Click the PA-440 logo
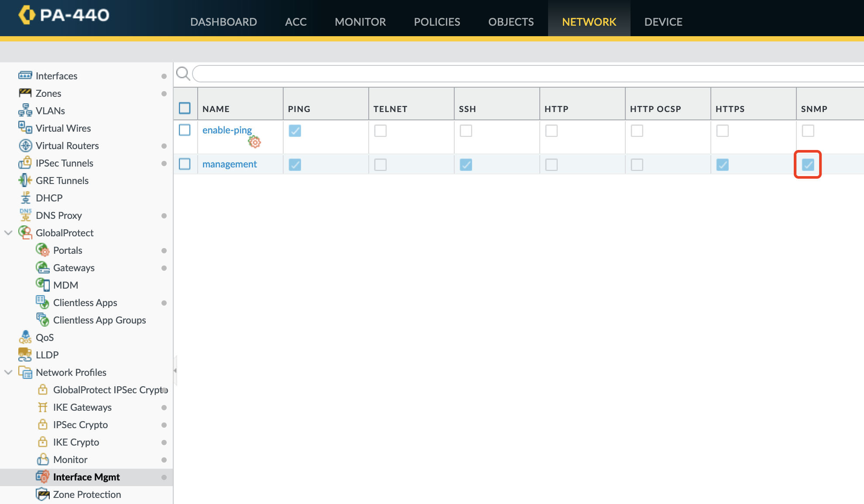 click(x=64, y=15)
